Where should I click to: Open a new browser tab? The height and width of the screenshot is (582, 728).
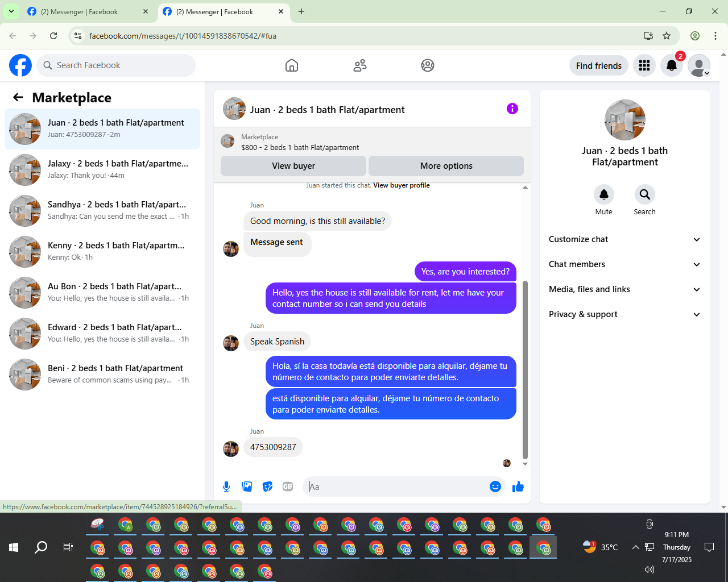(x=301, y=11)
